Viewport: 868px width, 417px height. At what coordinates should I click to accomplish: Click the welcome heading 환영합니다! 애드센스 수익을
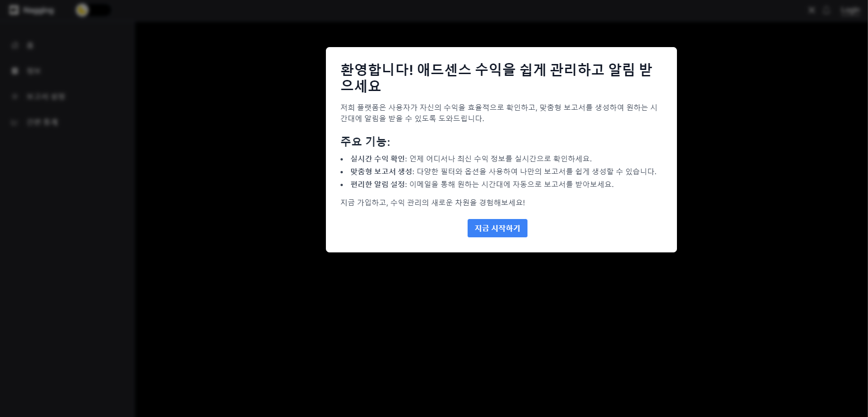pyautogui.click(x=496, y=78)
